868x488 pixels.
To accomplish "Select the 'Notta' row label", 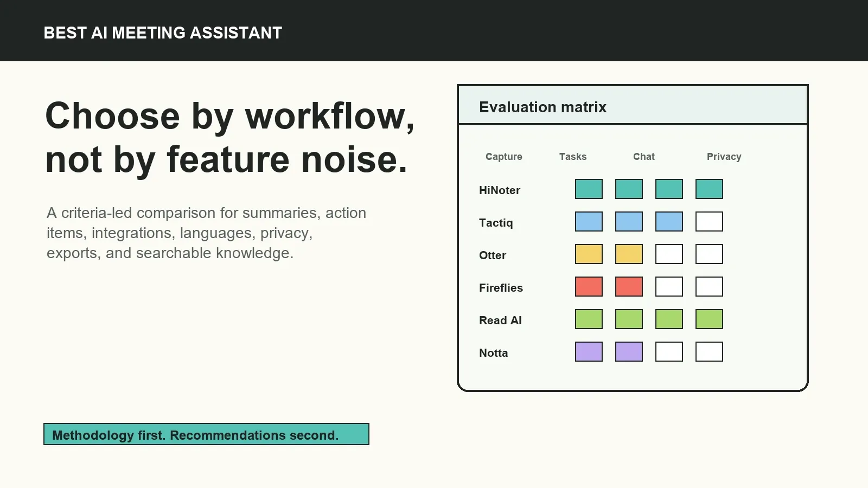I will [494, 353].
